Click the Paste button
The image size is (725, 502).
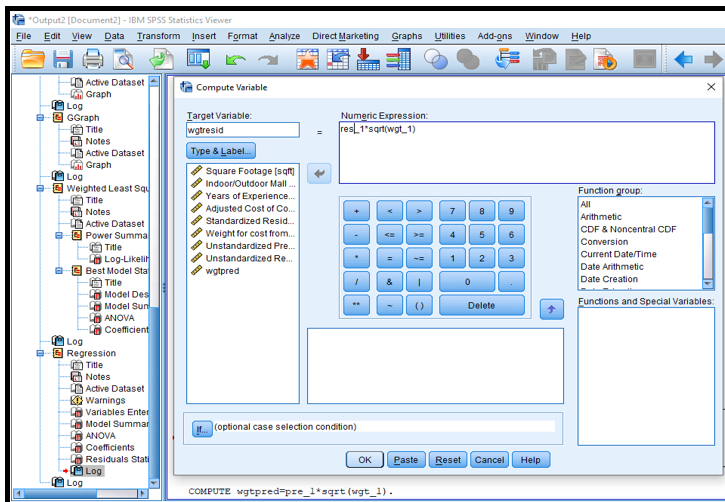[406, 460]
